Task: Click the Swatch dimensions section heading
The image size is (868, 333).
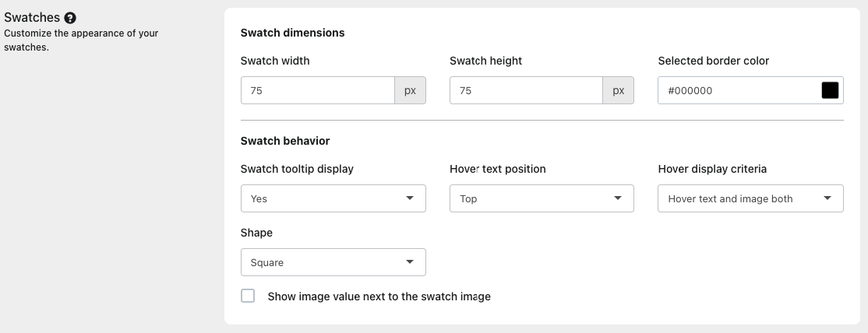Action: pyautogui.click(x=292, y=33)
